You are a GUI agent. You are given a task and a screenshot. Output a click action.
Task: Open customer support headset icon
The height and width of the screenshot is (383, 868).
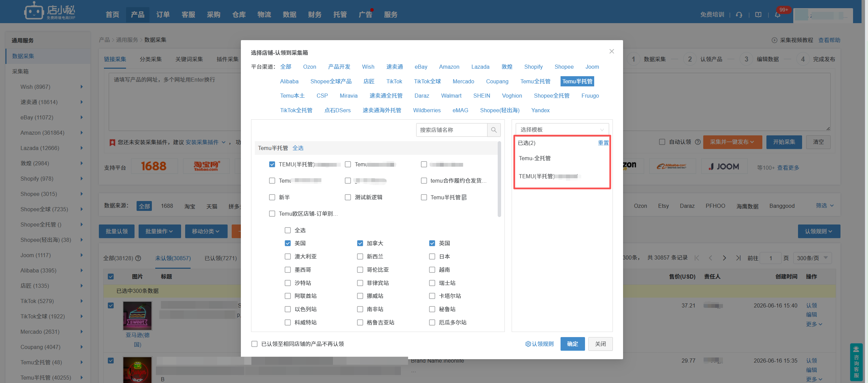(739, 15)
